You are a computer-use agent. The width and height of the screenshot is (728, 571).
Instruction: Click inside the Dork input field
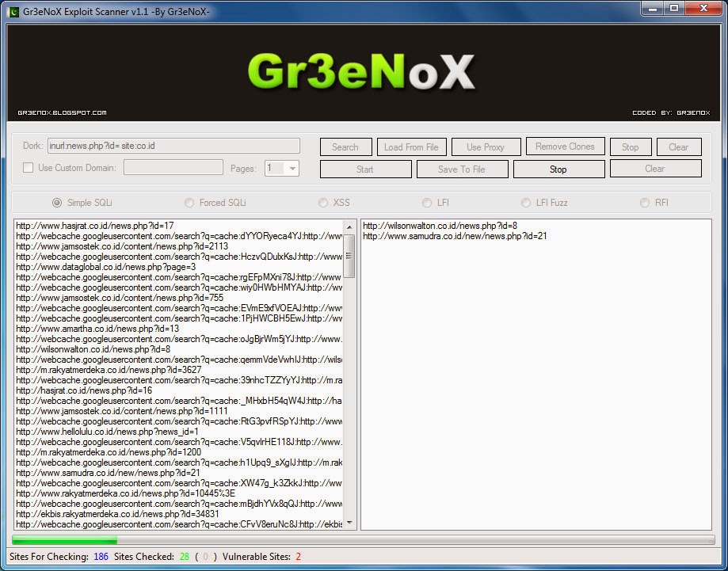point(174,146)
